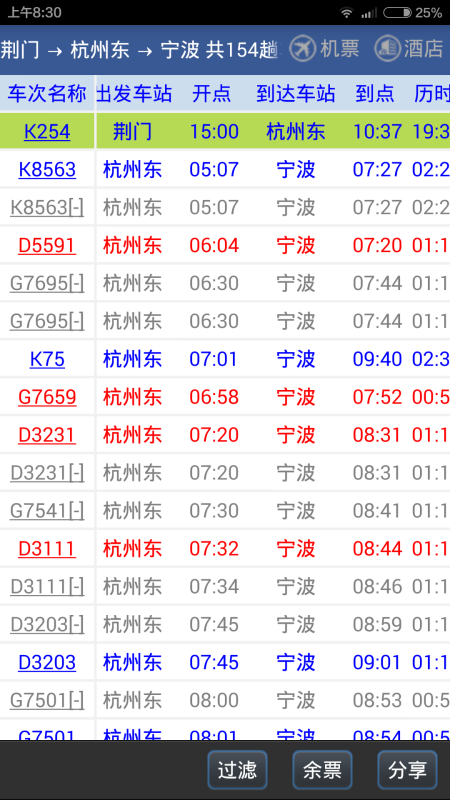The image size is (450, 800).
Task: Select departure time 07:01 in K75 row
Action: click(x=214, y=359)
